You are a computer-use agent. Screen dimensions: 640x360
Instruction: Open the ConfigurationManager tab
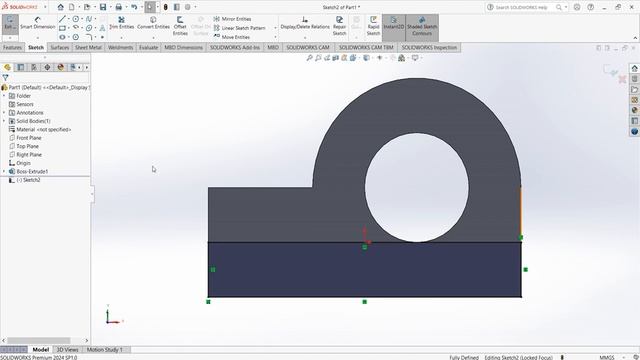click(x=34, y=67)
